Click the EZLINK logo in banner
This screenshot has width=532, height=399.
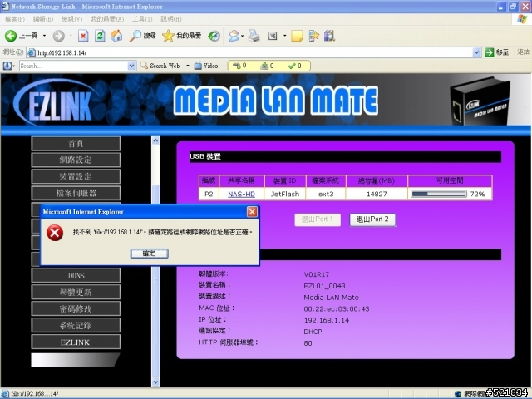coord(57,103)
